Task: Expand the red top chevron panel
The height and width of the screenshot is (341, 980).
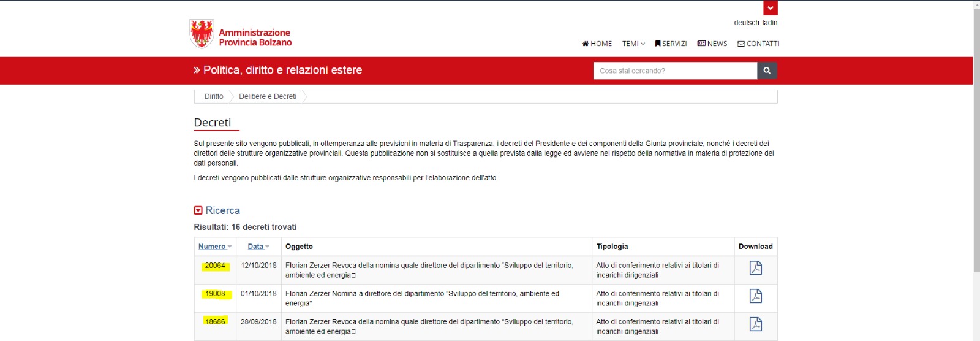Action: click(x=770, y=8)
